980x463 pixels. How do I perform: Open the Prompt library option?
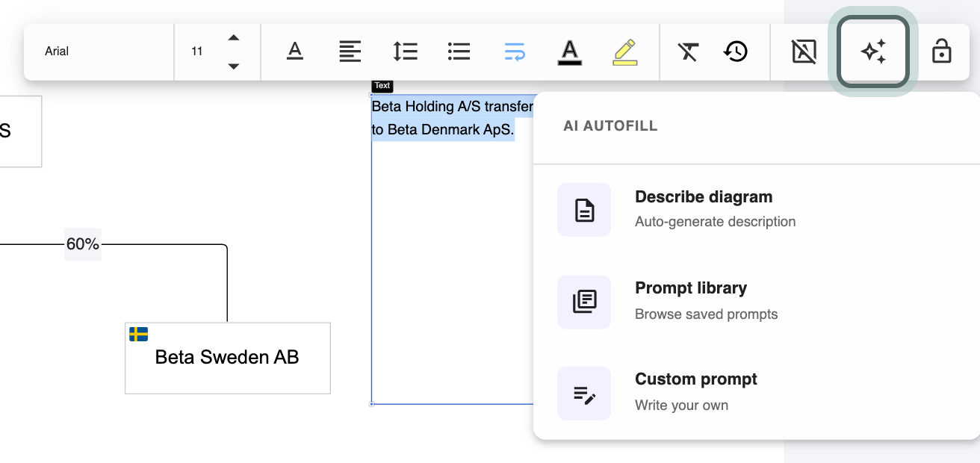click(x=756, y=302)
